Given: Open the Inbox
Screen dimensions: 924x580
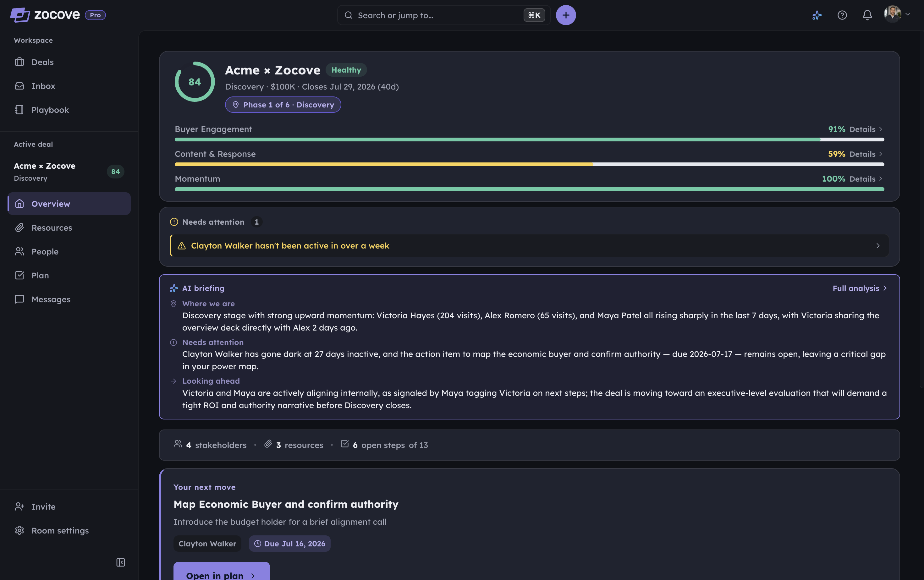Looking at the screenshot, I should pyautogui.click(x=69, y=86).
